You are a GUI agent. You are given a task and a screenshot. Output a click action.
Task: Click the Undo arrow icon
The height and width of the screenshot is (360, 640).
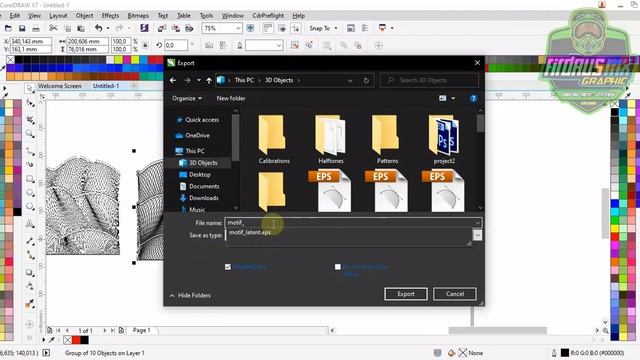click(x=99, y=28)
